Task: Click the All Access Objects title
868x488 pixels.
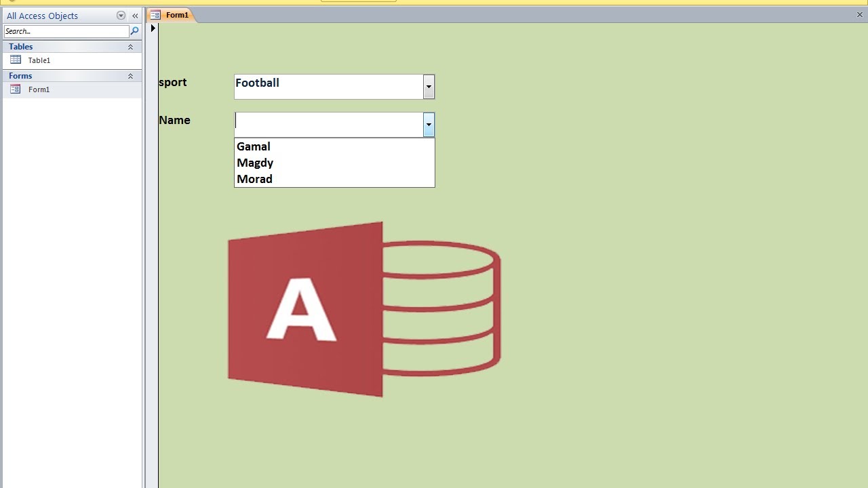Action: 43,16
